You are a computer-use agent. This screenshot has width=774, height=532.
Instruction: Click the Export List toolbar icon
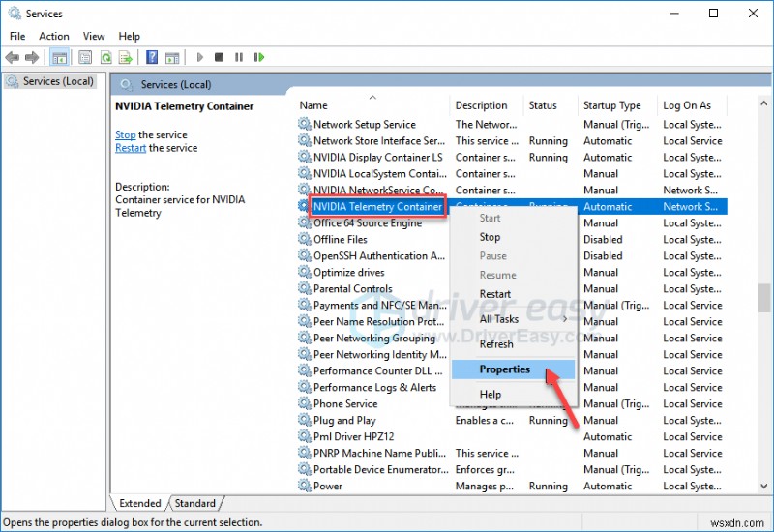coord(126,58)
